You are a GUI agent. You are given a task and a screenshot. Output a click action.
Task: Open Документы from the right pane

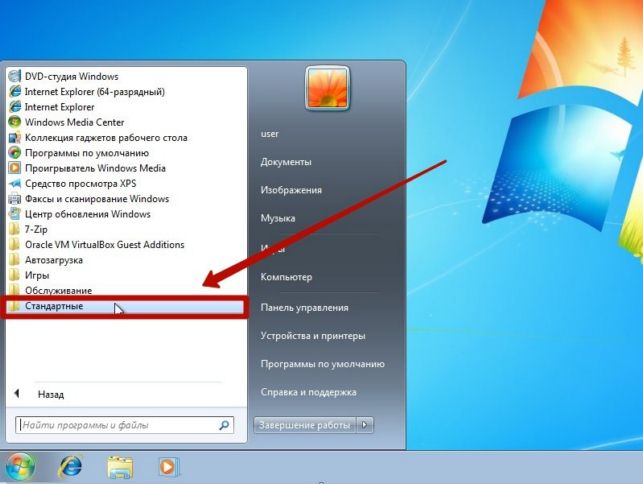point(286,162)
